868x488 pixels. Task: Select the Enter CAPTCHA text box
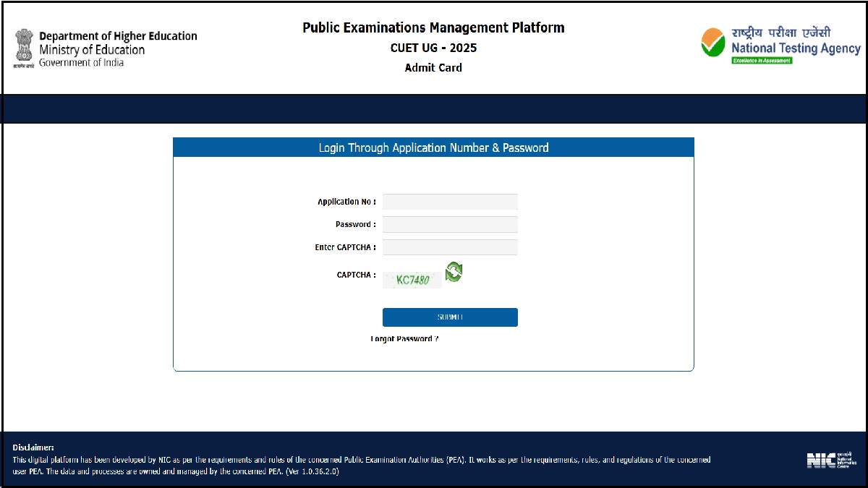pyautogui.click(x=450, y=247)
